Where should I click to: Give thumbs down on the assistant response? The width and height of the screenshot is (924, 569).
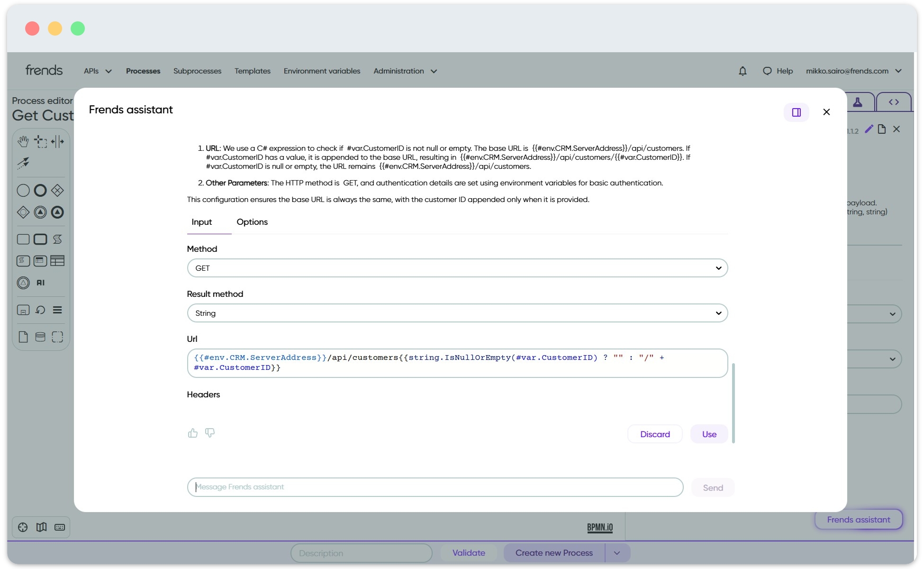click(x=209, y=433)
